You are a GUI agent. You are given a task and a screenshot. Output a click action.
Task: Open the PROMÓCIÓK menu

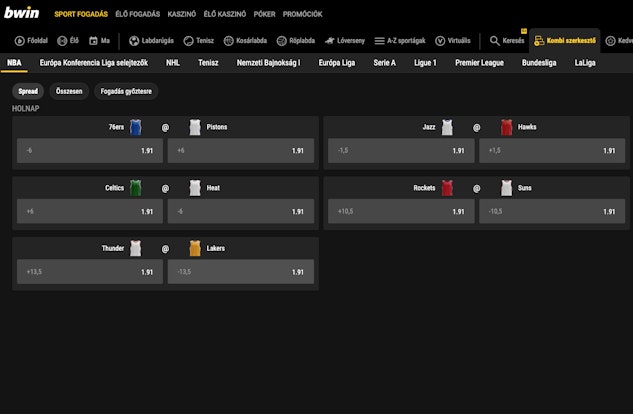(302, 14)
